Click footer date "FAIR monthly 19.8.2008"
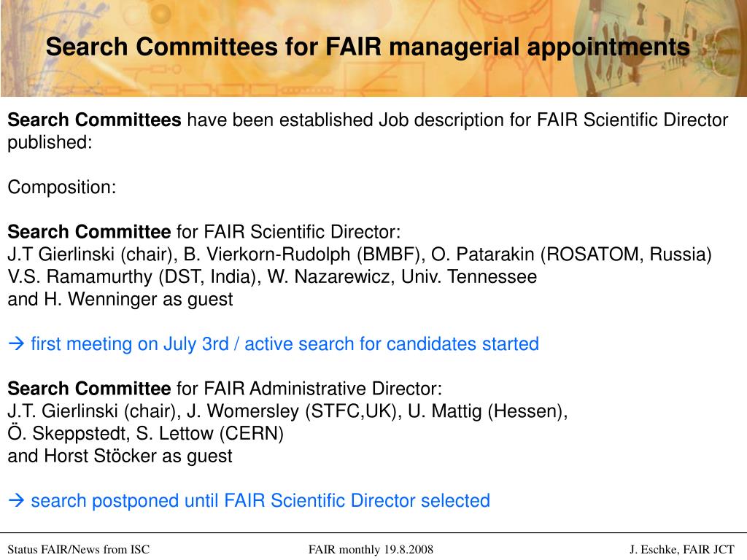 (x=371, y=549)
